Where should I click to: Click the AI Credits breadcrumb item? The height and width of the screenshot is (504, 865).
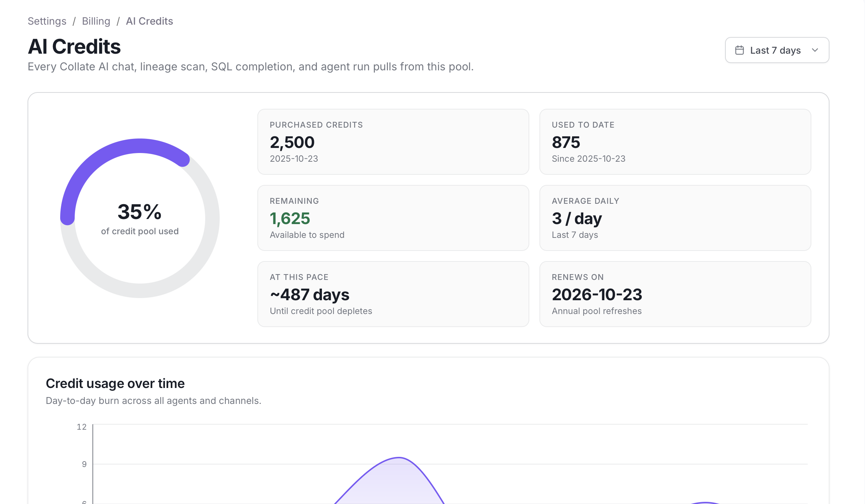coord(149,21)
